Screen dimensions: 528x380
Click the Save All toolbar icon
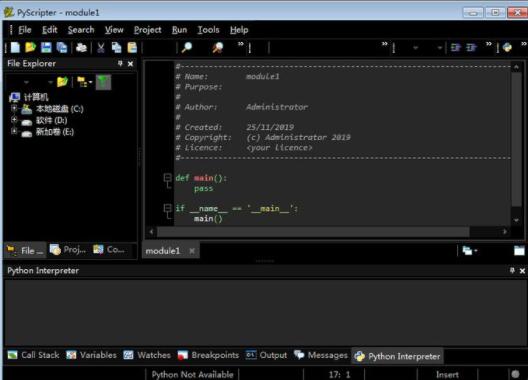[x=62, y=48]
